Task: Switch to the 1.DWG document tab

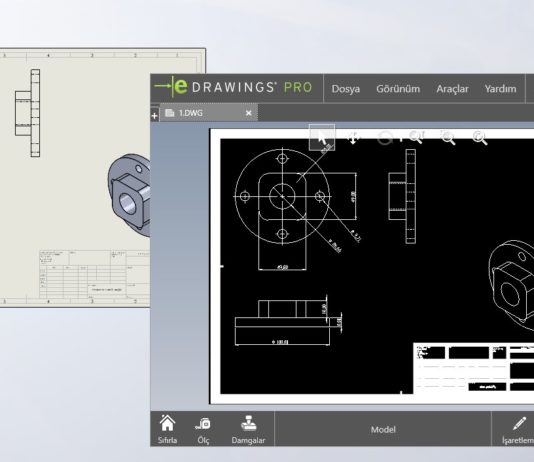Action: 208,113
